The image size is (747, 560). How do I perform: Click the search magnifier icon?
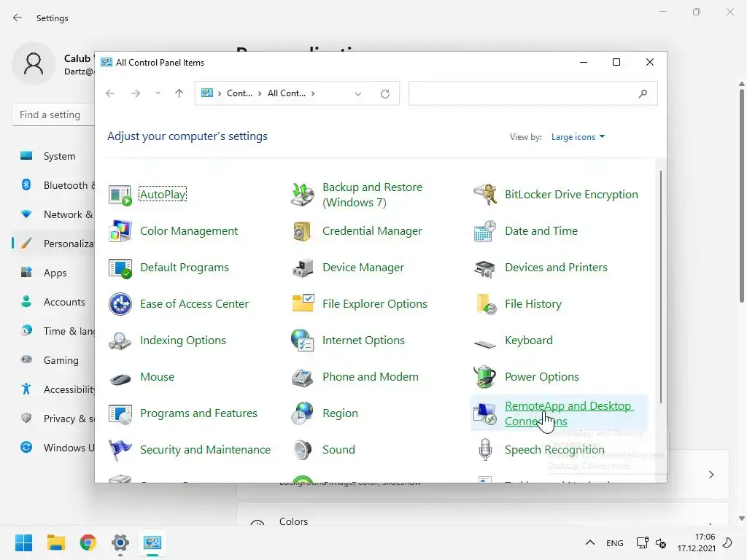[x=643, y=94]
